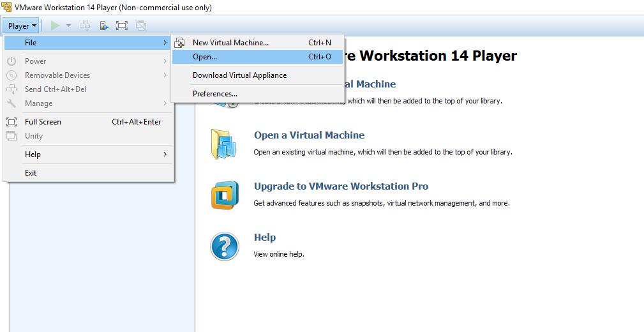Click the Power menu entry
This screenshot has width=644, height=332.
pos(87,61)
